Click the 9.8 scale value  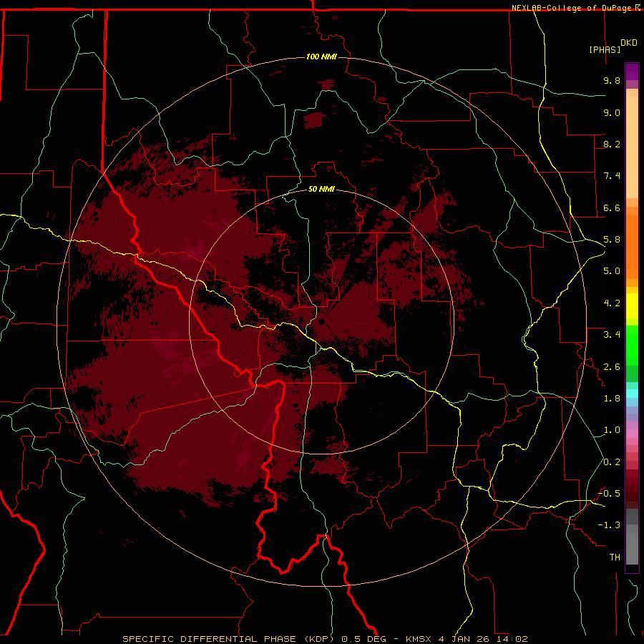(612, 80)
